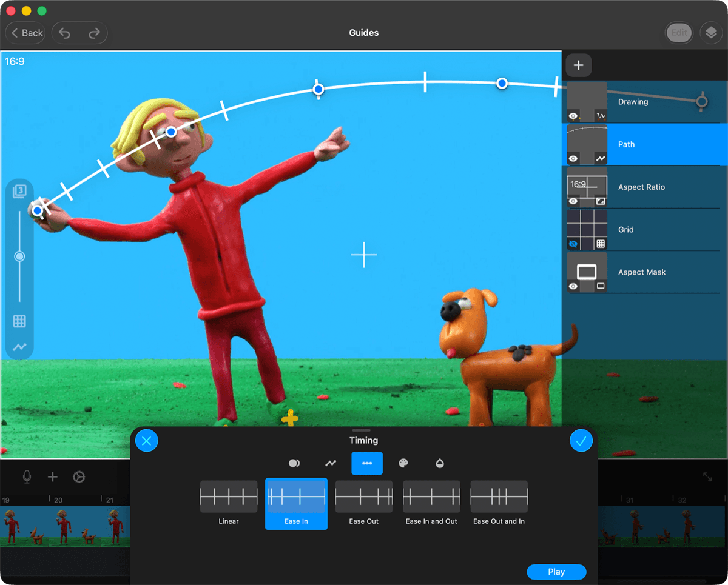
Task: Click the plus icon above the timeline
Action: (53, 477)
